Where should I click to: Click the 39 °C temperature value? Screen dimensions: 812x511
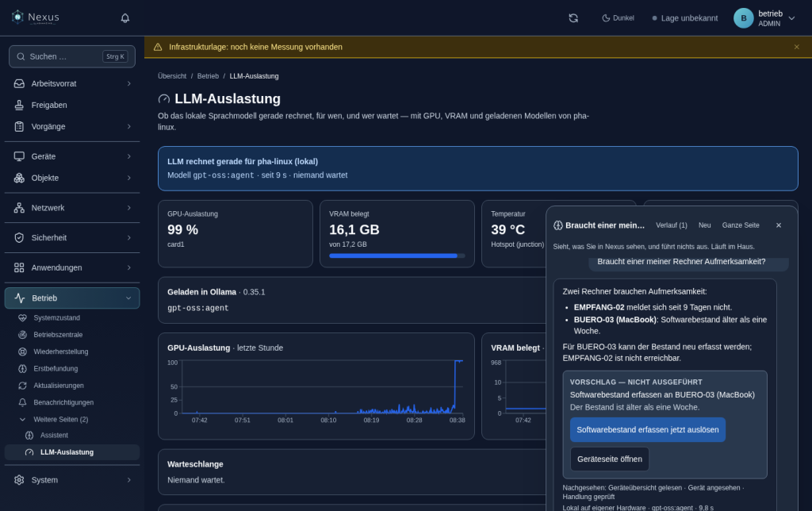pyautogui.click(x=507, y=229)
